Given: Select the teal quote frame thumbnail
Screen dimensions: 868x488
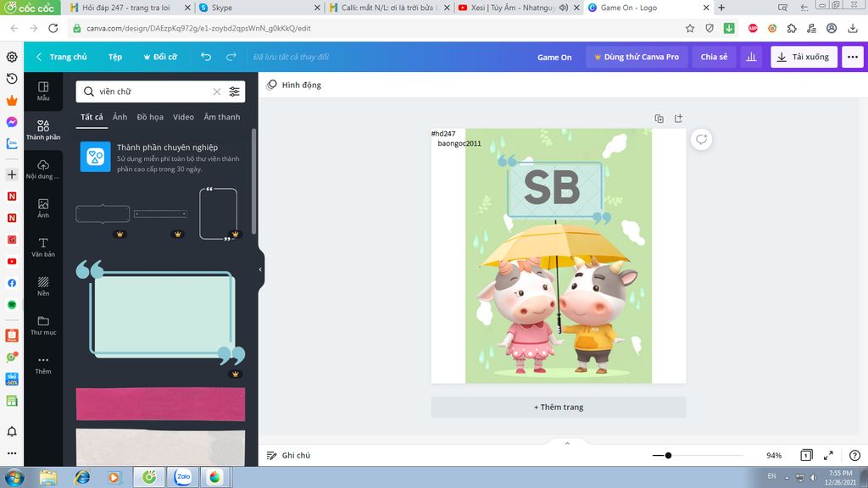Looking at the screenshot, I should [x=160, y=313].
